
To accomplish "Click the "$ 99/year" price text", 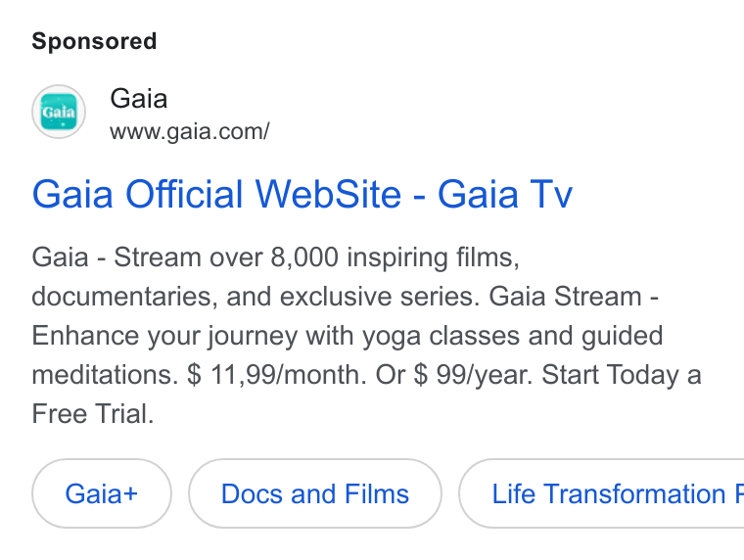I will [473, 374].
